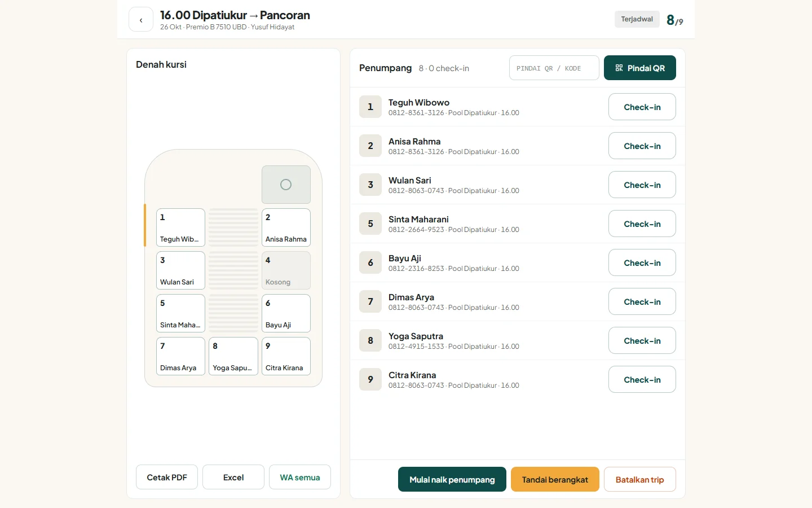Select seat 6 Bayu Aji on seat map

[x=286, y=313]
